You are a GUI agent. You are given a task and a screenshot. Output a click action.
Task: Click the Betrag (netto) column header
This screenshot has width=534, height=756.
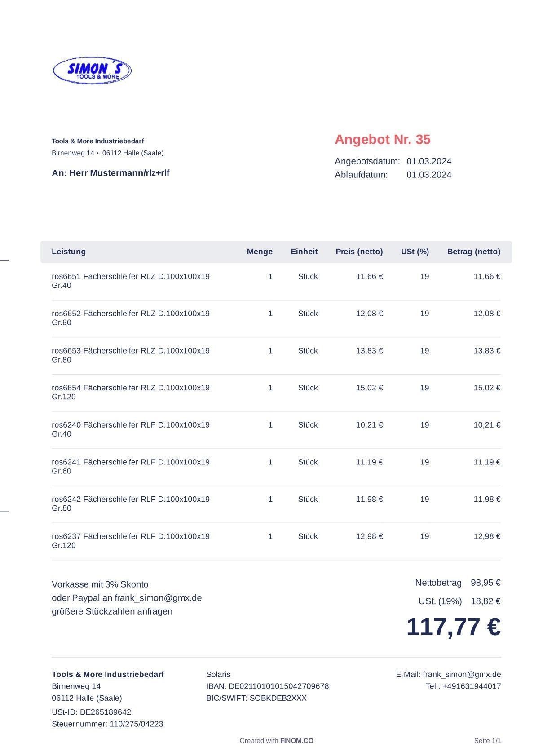click(x=473, y=252)
